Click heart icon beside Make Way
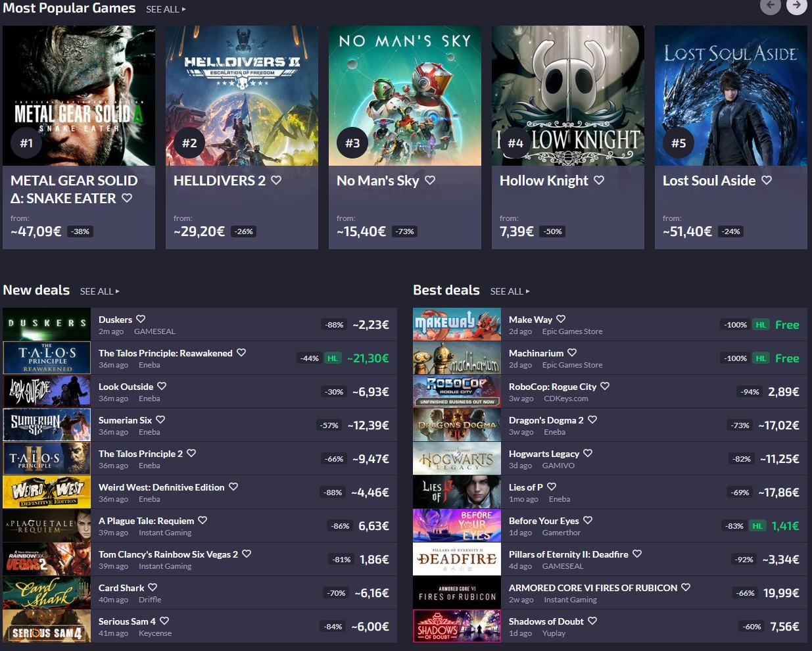 (x=561, y=319)
